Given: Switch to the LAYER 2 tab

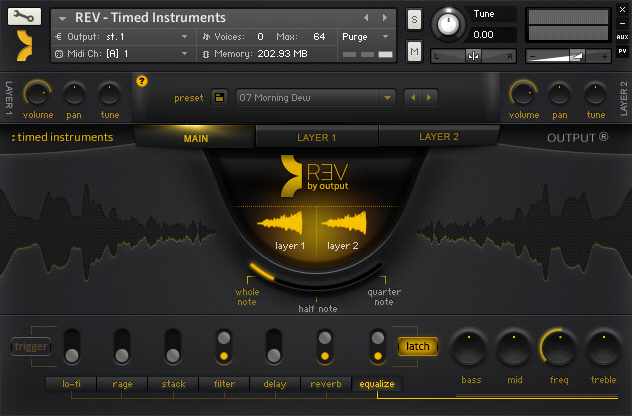Looking at the screenshot, I should pos(439,136).
